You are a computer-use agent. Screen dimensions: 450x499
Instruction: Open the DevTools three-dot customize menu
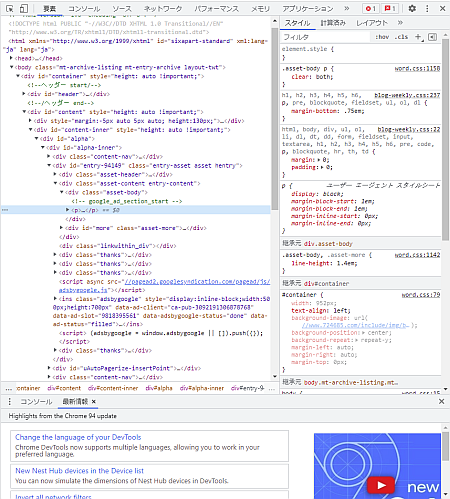coord(427,8)
